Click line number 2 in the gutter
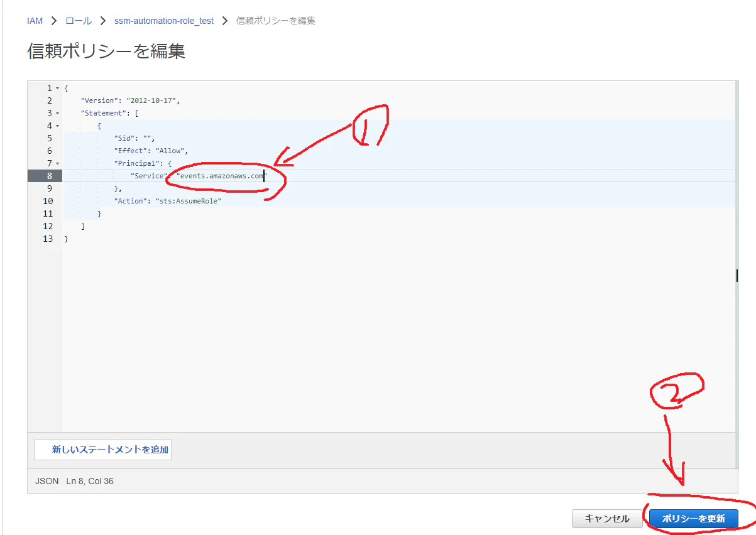 point(50,100)
